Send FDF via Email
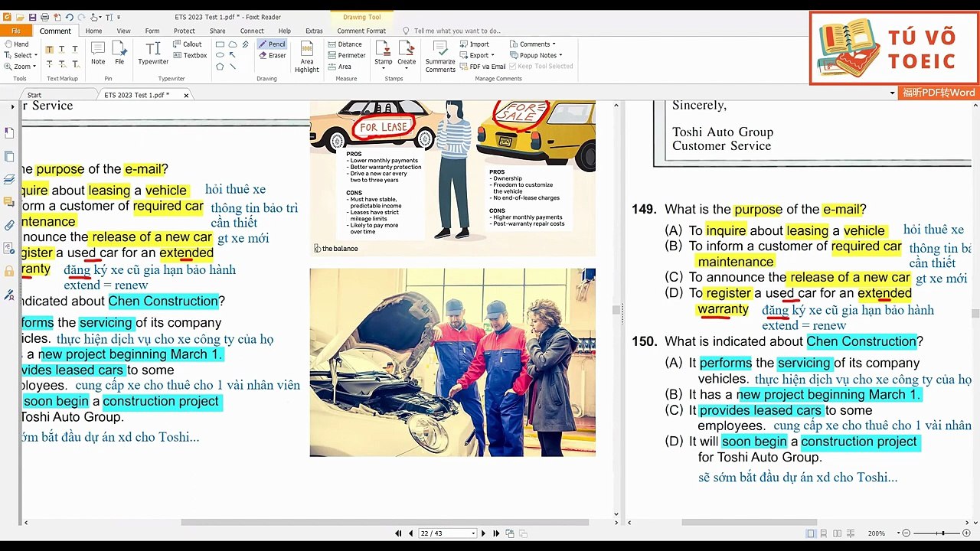This screenshot has width=980, height=551. (483, 67)
